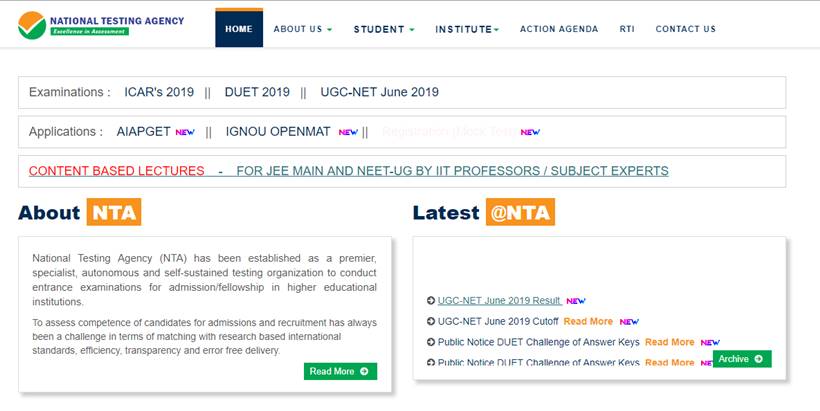Open JEE MAIN and NEET-UG lectures link
This screenshot has width=820, height=411.
click(452, 171)
